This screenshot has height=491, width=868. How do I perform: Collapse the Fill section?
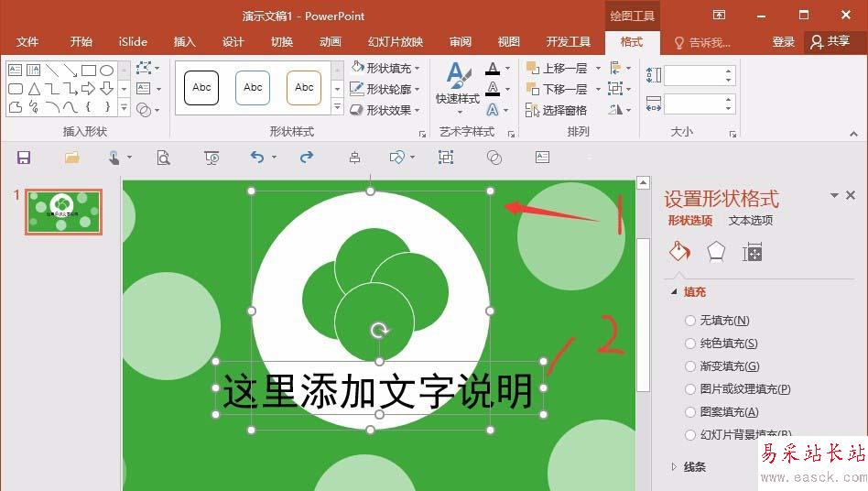pyautogui.click(x=674, y=291)
